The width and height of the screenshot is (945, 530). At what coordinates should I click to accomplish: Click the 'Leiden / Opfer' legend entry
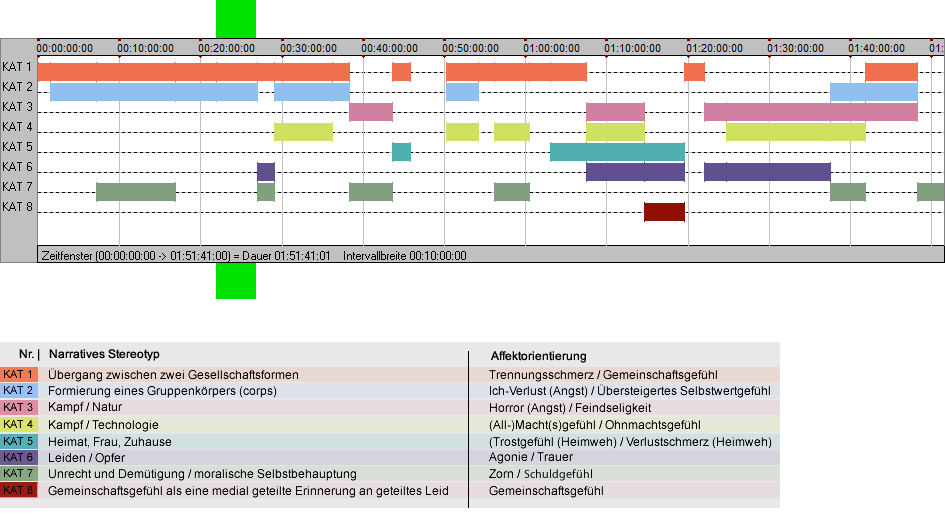point(87,458)
